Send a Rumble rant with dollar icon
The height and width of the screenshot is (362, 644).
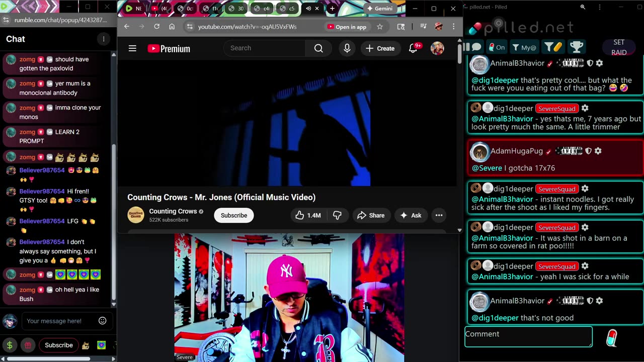(9, 345)
